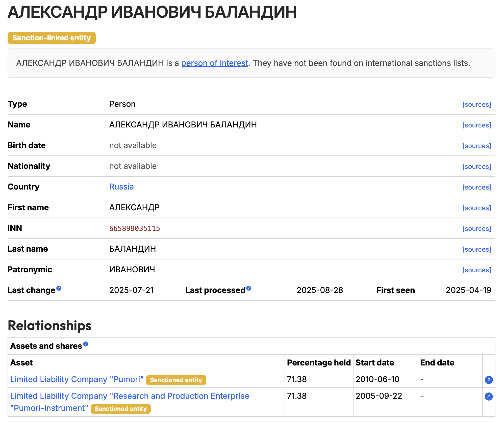Click the INN number 665899035115
This screenshot has width=504, height=422.
135,228
